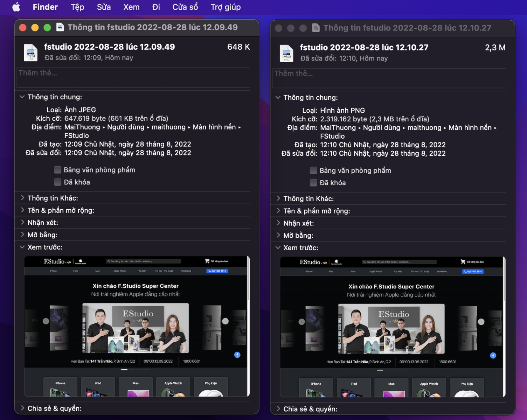The height and width of the screenshot is (420, 527).
Task: Click Đã sửa đổi: 12:10, Hôm nay subtitle
Action: (344, 58)
